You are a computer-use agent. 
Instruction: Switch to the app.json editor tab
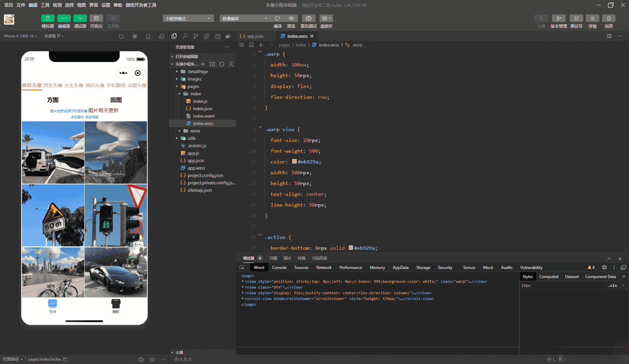(255, 36)
